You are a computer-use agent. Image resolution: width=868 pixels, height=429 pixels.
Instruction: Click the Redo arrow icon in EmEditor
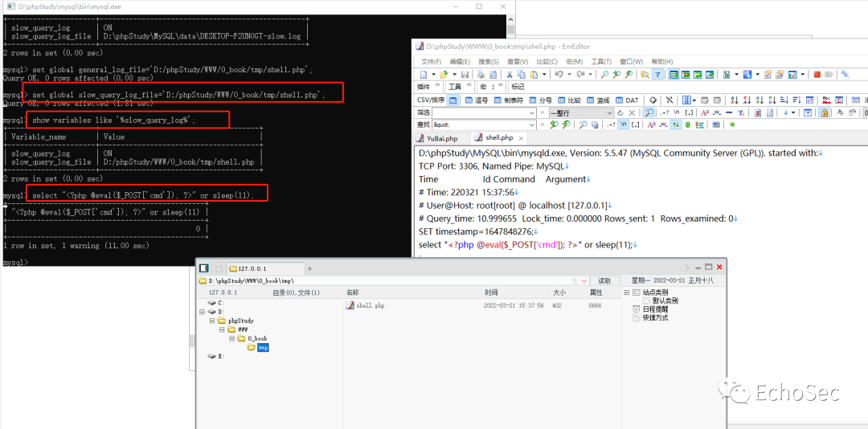[x=580, y=74]
